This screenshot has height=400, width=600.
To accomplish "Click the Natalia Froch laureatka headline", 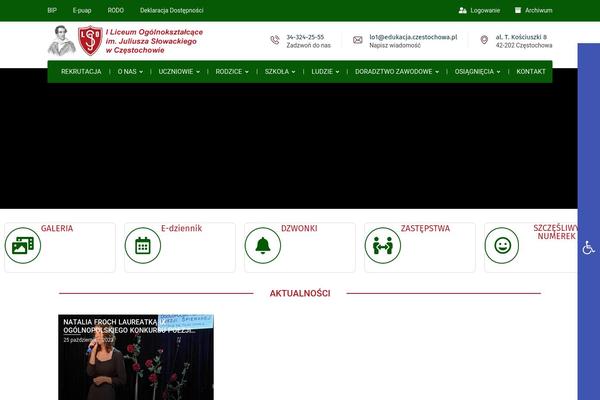I will point(129,326).
